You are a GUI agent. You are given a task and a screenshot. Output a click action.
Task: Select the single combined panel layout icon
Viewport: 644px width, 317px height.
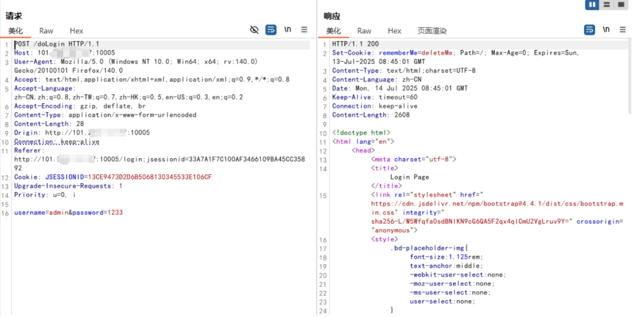[x=621, y=5]
